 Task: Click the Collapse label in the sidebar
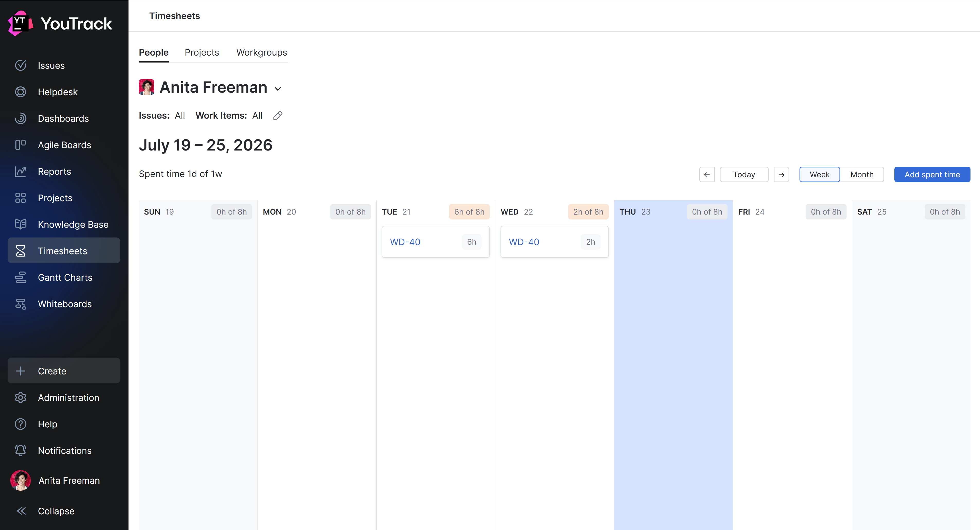(x=56, y=511)
